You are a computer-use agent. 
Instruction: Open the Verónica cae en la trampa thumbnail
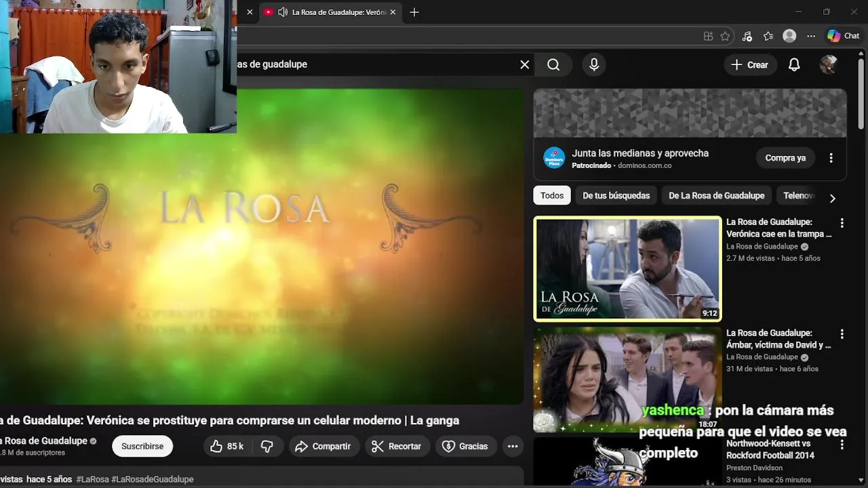pyautogui.click(x=627, y=268)
